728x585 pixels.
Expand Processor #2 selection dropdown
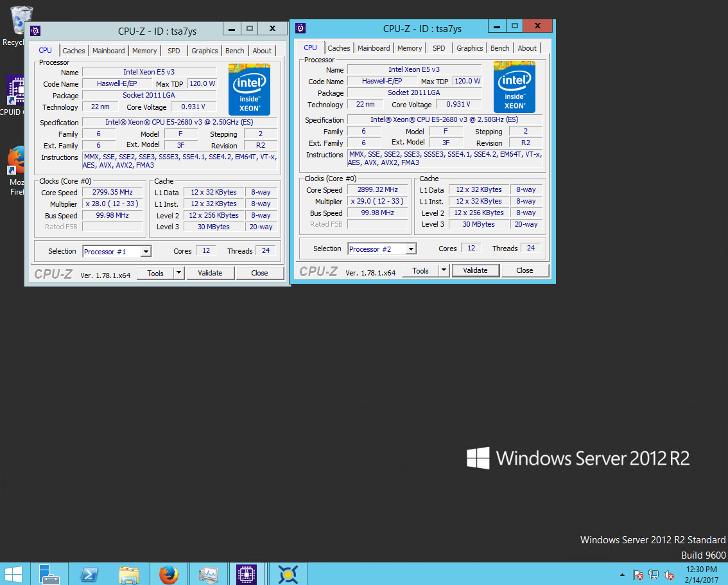411,249
